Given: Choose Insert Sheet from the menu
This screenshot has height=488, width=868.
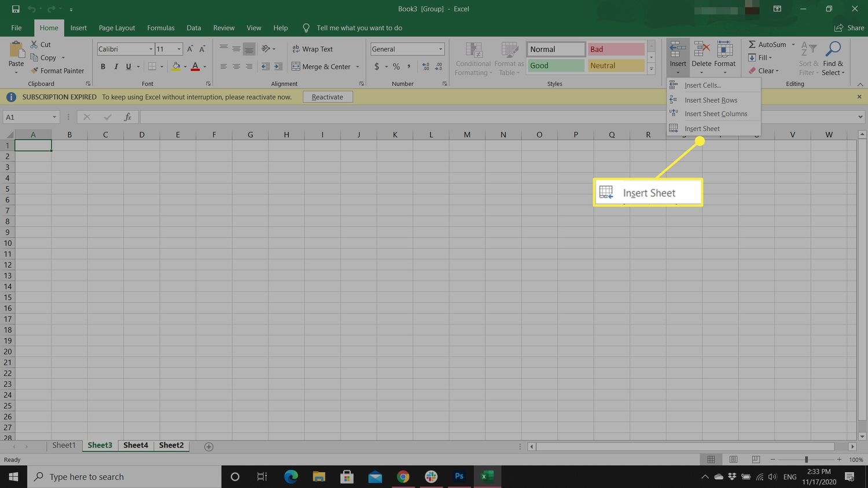Looking at the screenshot, I should pos(702,128).
